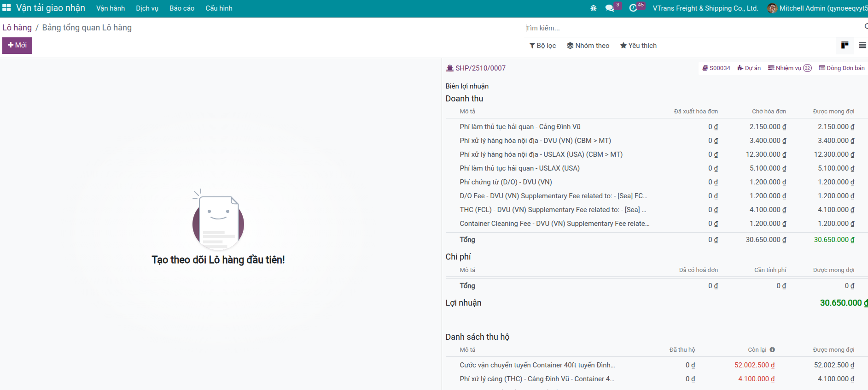Focus the Tìm kiếm search field
Viewport: 868px width, 390px height.
691,28
